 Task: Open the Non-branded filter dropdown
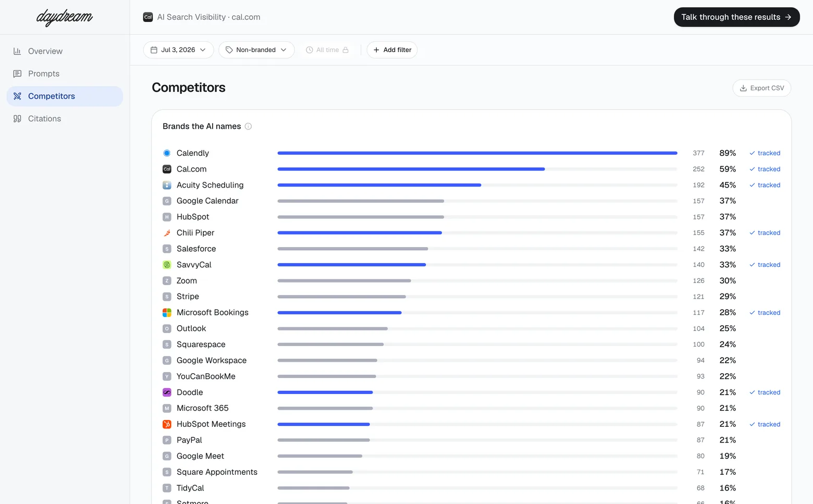tap(256, 50)
